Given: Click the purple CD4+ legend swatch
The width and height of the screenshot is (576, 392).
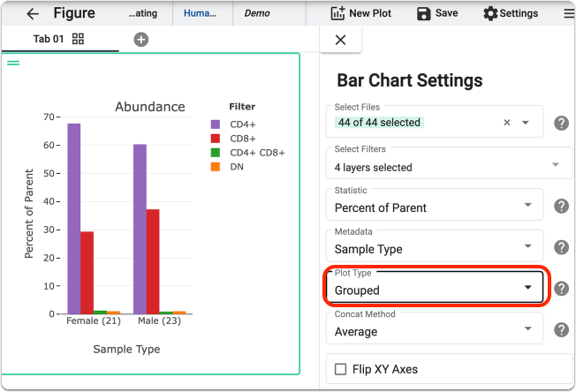Looking at the screenshot, I should coord(216,124).
